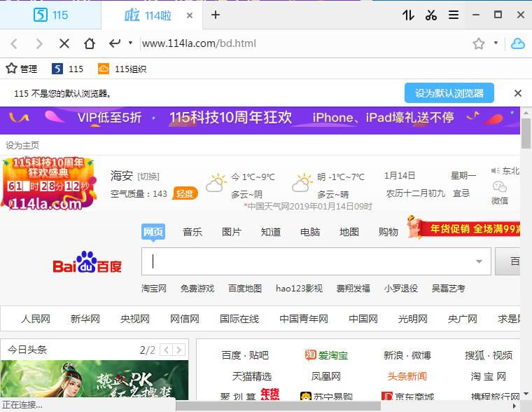The width and height of the screenshot is (532, 412).
Task: Click the undo closed tab arrow icon
Action: [x=115, y=43]
